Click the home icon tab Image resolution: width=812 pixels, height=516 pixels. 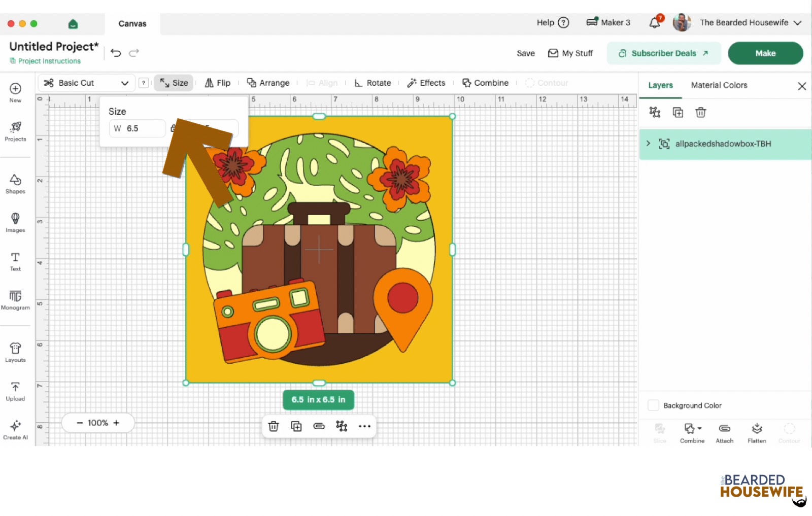pos(73,24)
